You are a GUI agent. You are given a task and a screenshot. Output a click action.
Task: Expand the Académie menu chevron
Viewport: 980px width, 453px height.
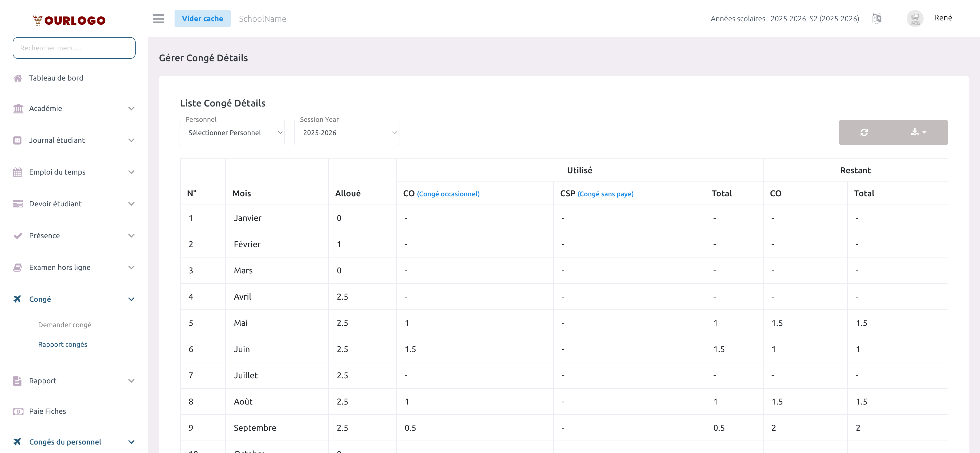pyautogui.click(x=131, y=109)
